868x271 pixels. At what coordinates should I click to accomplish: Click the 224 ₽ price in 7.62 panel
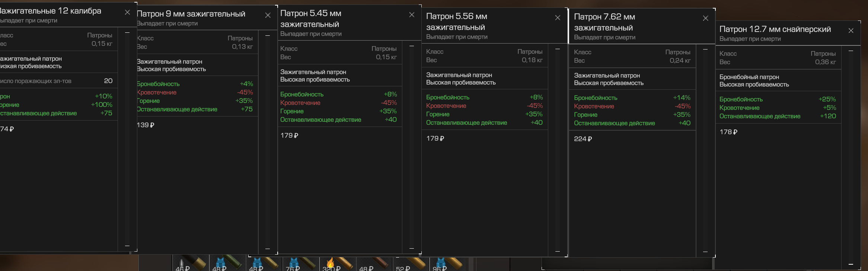point(583,139)
